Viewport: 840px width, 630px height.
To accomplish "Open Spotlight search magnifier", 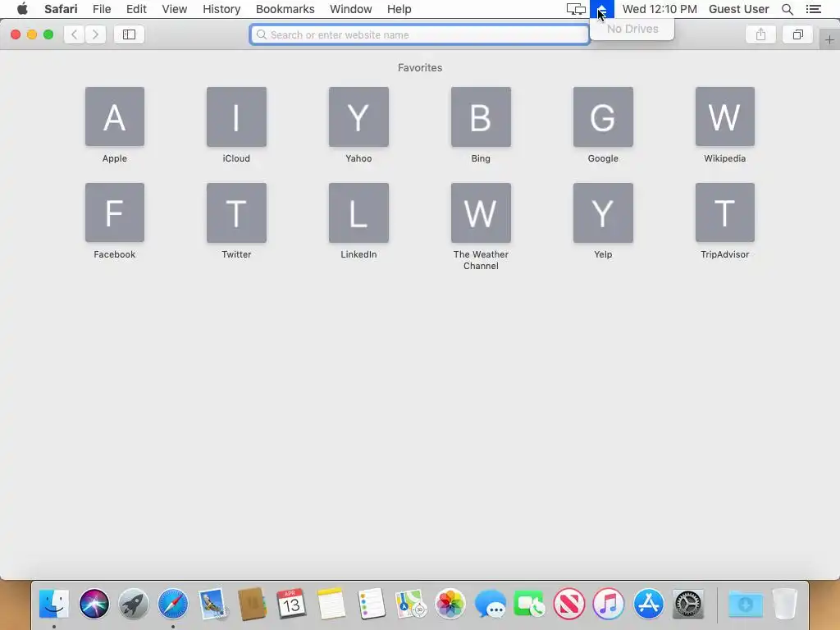I will click(787, 9).
